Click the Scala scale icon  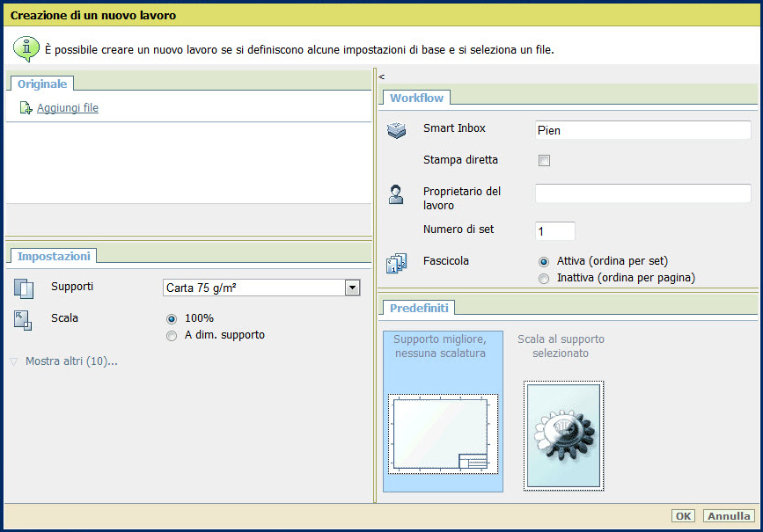(24, 320)
